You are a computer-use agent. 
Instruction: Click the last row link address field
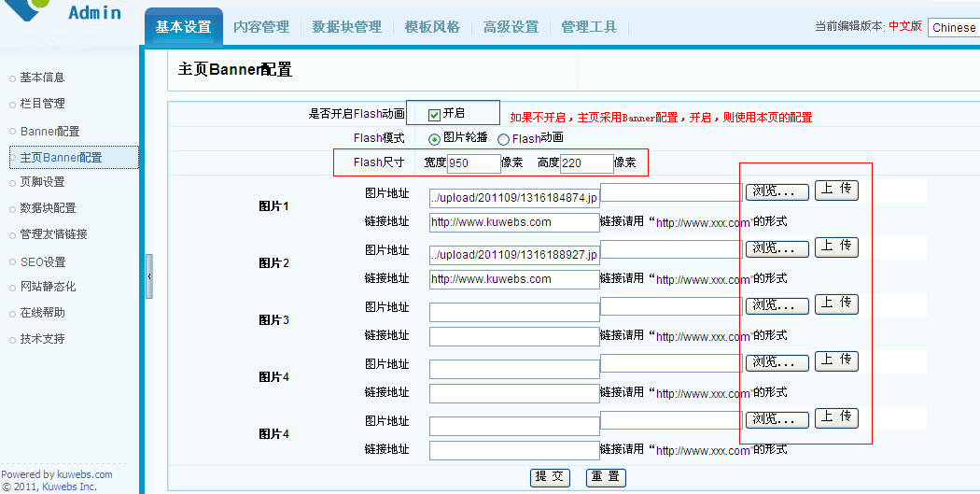coord(514,450)
